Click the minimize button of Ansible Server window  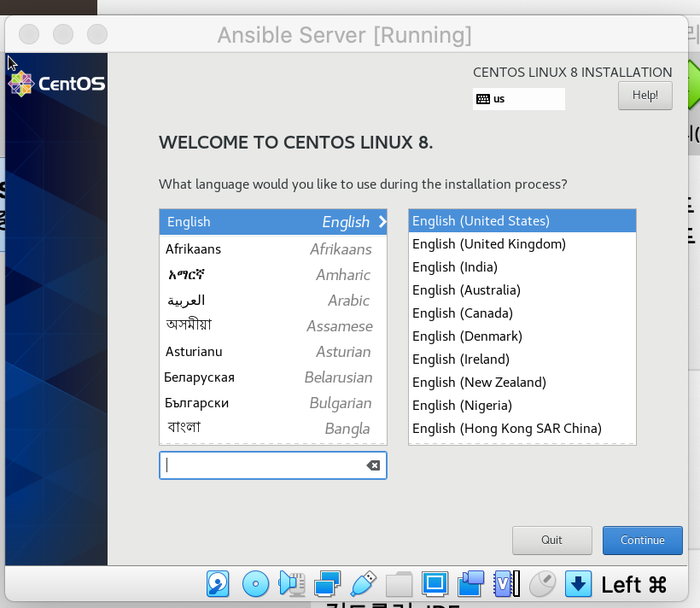63,34
